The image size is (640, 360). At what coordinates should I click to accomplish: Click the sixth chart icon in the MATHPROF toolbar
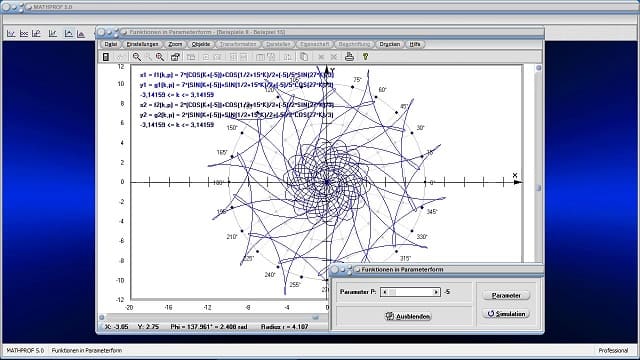point(81,33)
